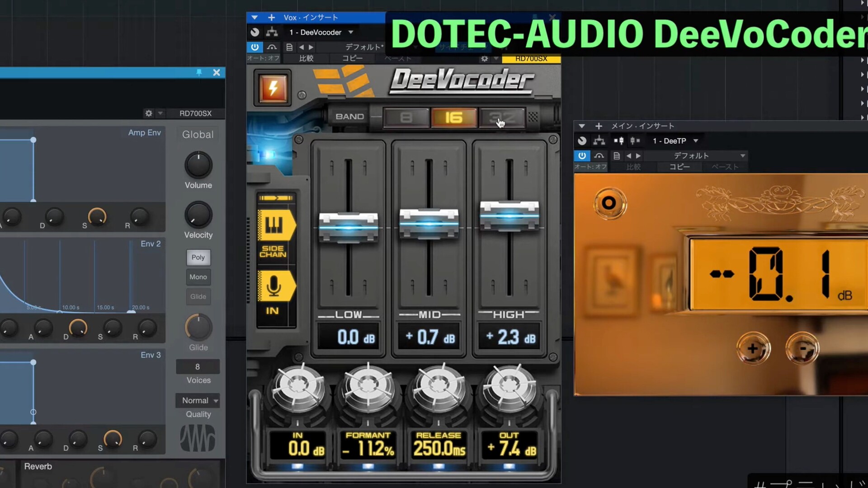
Task: Toggle the DeeTP plugin power button
Action: click(x=582, y=155)
